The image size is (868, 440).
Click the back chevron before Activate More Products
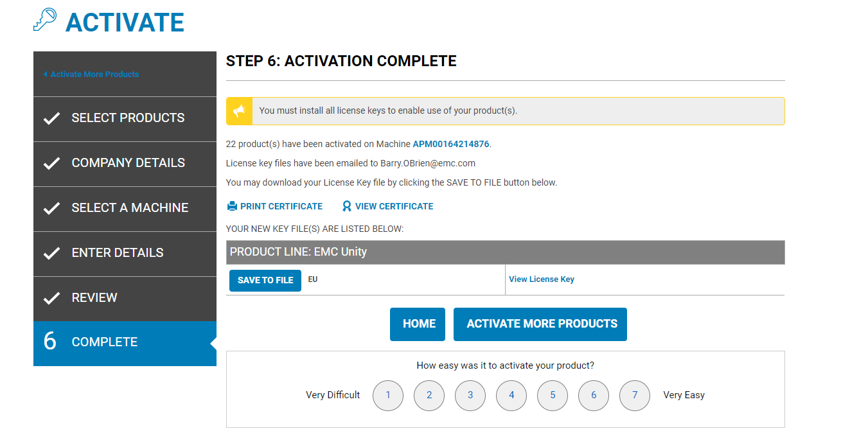pos(44,74)
